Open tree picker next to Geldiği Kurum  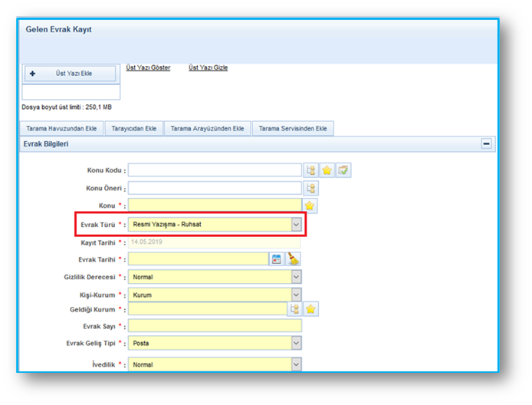point(294,309)
